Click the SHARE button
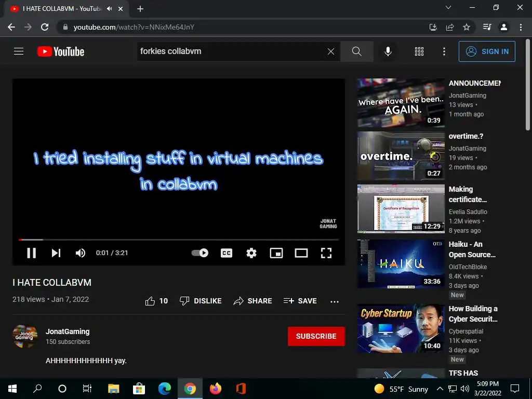 [x=253, y=301]
